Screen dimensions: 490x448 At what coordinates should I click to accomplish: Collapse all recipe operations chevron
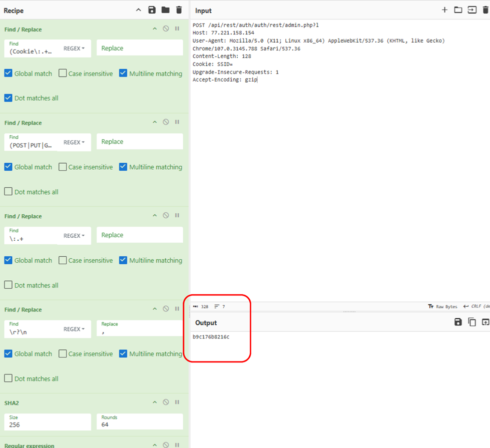point(139,10)
